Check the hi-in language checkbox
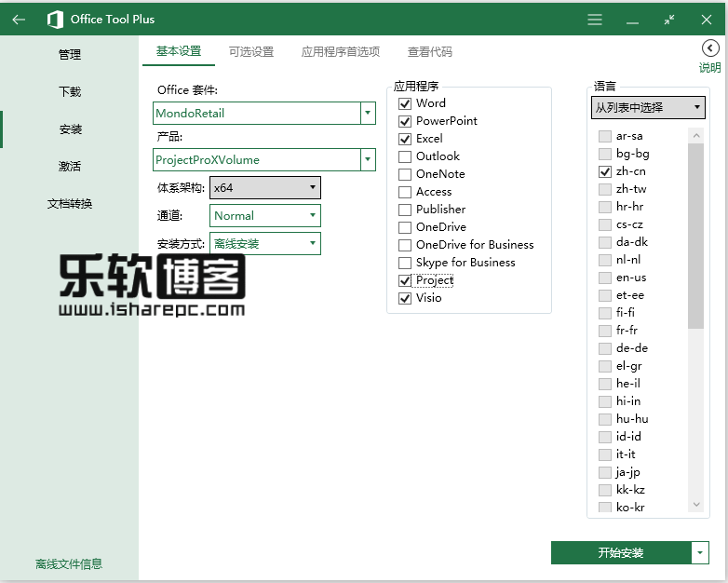This screenshot has width=728, height=583. (x=604, y=401)
